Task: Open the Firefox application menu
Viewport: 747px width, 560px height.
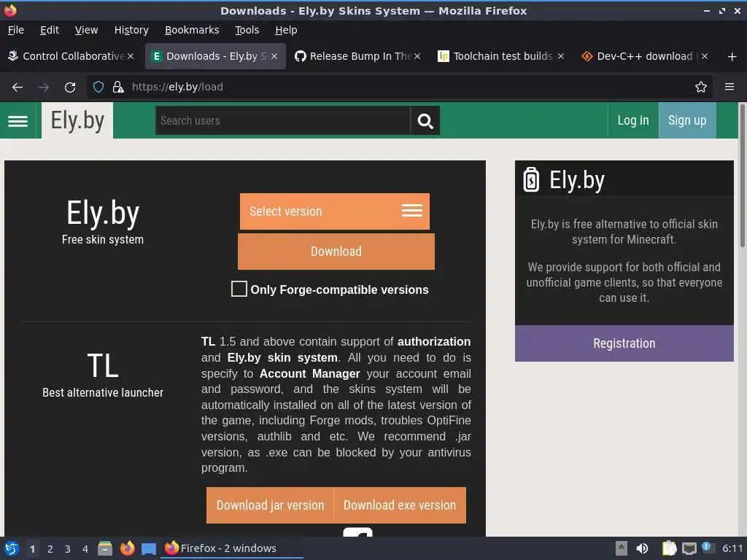Action: [x=729, y=87]
